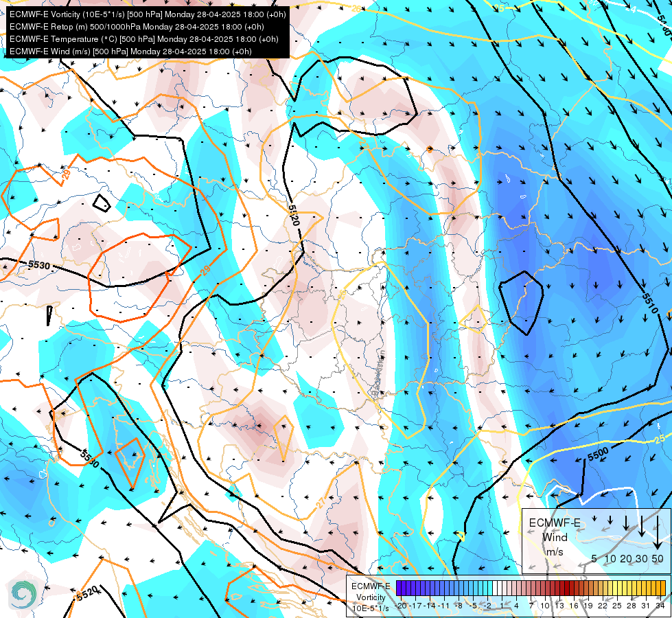
Task: Select the Vorticity 500 hPa header line
Action: click(148, 14)
